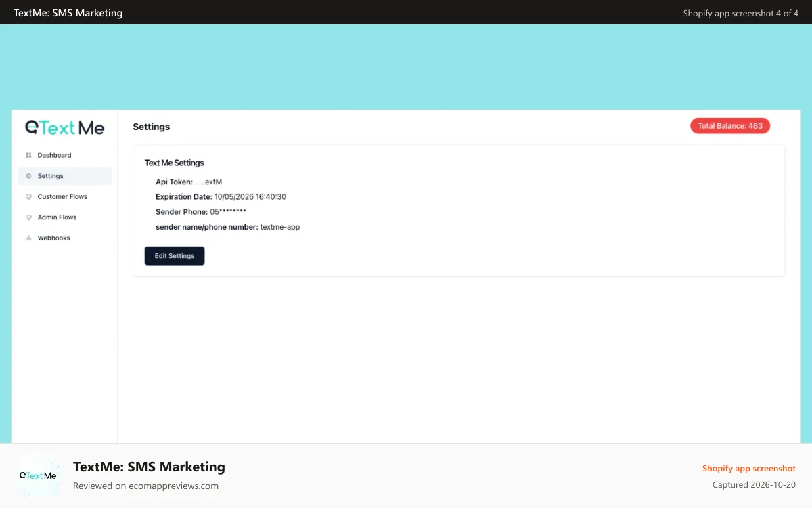Go to Admin Flows in the sidebar
This screenshot has width=812, height=508.
(65, 217)
